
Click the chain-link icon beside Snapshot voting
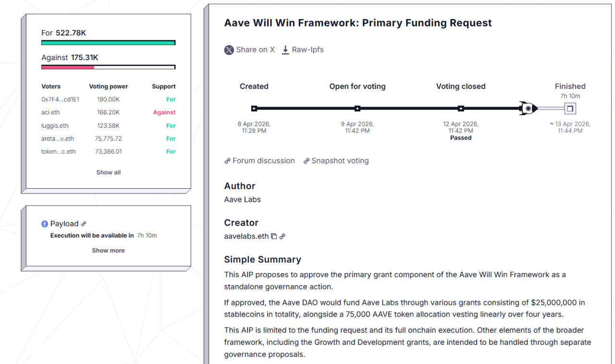click(307, 161)
